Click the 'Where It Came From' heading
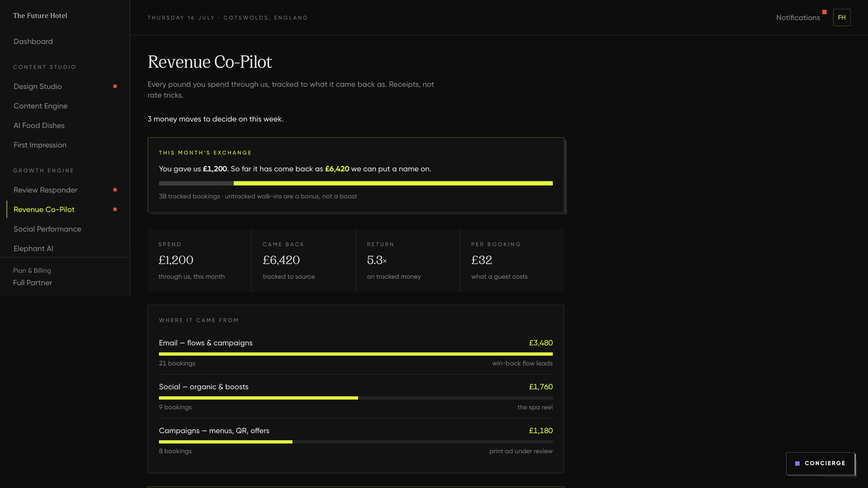 click(199, 320)
